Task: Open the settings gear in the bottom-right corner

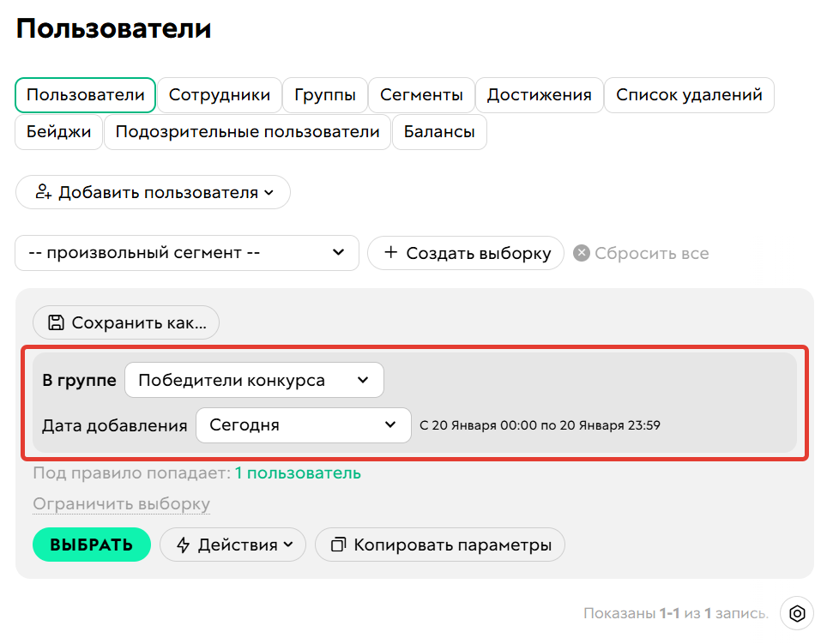Action: [798, 613]
